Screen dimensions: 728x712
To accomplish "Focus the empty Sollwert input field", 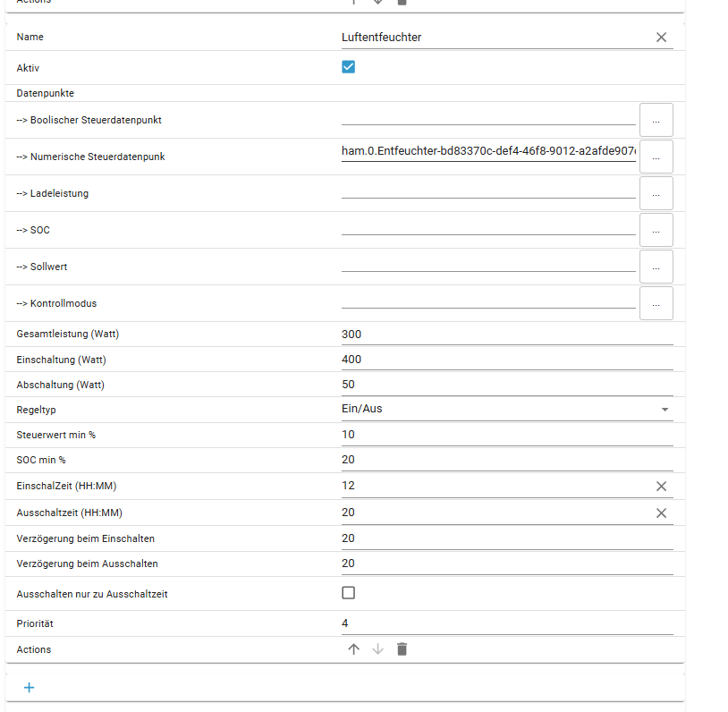I will (488, 262).
